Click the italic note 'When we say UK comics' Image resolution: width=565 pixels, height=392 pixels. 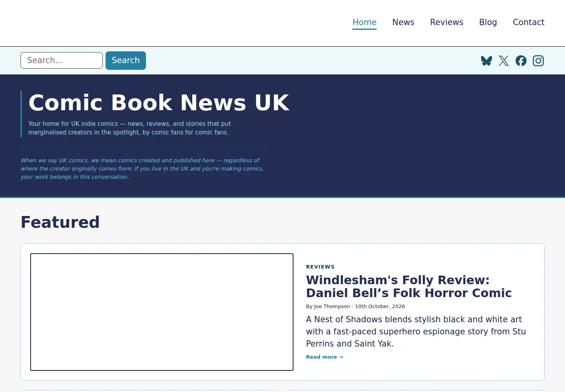point(142,169)
